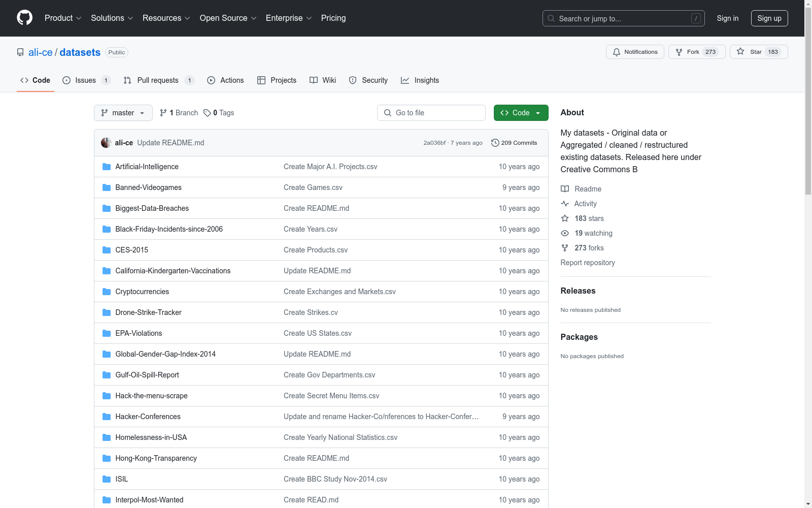Click the fork icon in the Fork button
This screenshot has height=508, width=812.
(x=679, y=52)
